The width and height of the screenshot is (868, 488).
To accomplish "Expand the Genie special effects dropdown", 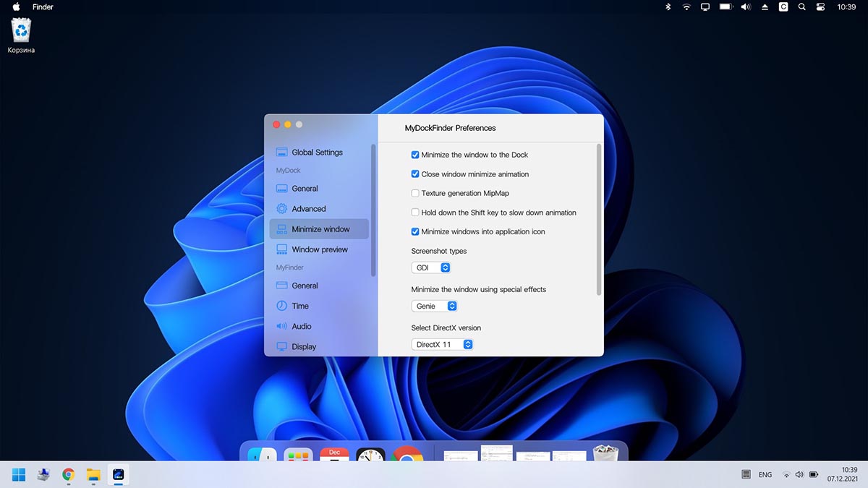I will coord(435,306).
